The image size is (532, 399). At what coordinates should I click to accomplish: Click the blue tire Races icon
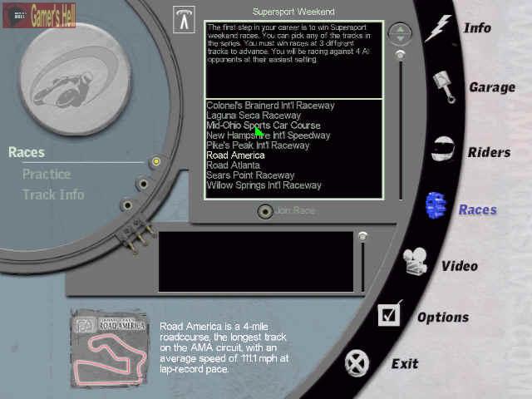tap(436, 206)
